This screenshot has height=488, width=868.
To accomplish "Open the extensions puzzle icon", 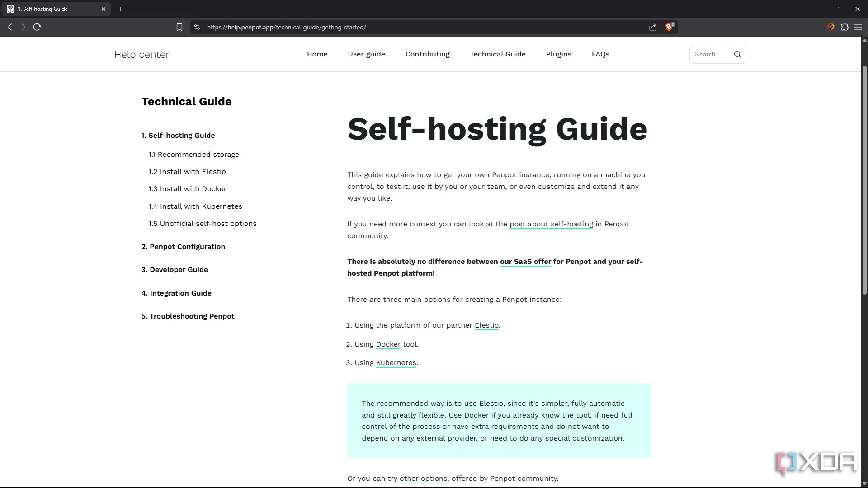I will 844,27.
